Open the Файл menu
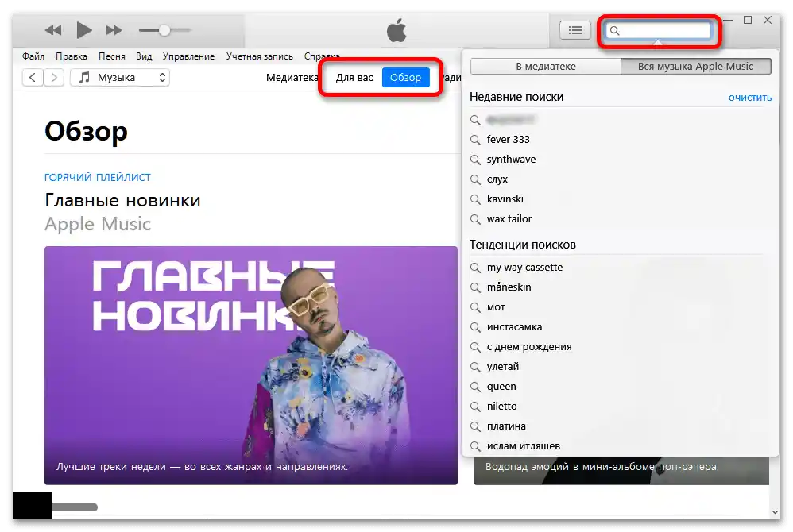Screen dimensions: 793x532 point(33,56)
